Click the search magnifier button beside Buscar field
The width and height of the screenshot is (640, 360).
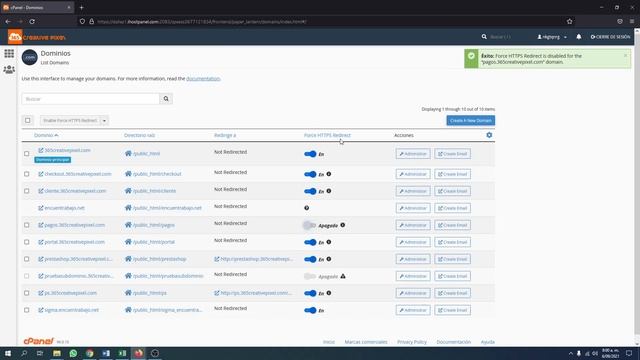tap(166, 99)
